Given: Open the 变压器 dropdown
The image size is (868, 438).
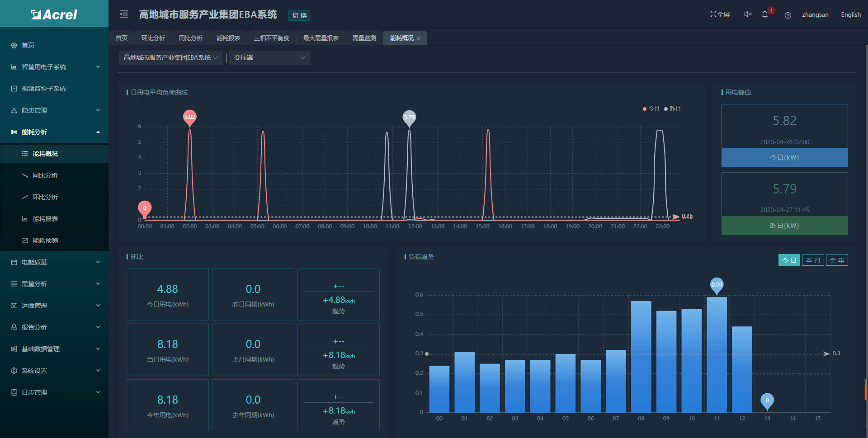Looking at the screenshot, I should click(269, 58).
